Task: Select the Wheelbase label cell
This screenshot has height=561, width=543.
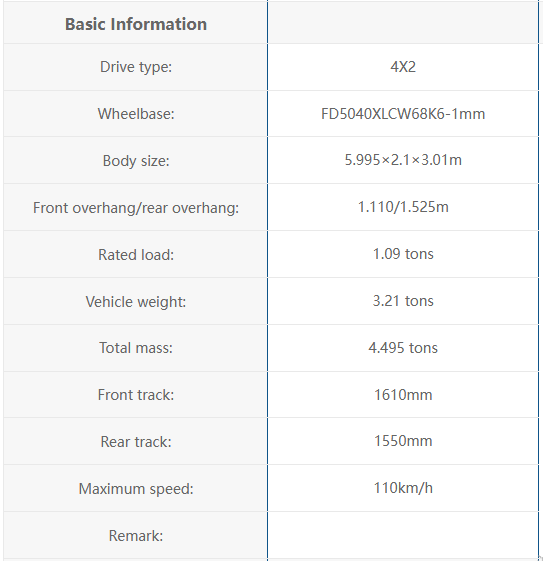Action: [x=136, y=114]
